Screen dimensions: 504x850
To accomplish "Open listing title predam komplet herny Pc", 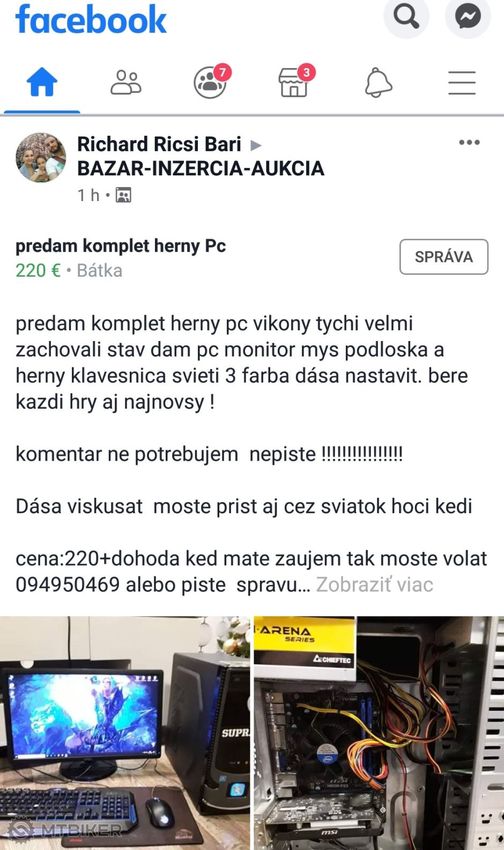I will point(121,246).
